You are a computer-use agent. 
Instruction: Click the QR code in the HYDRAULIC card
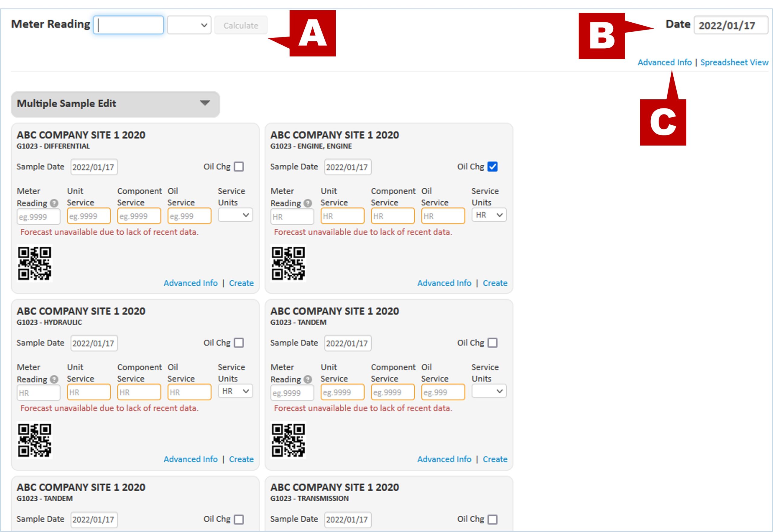35,440
